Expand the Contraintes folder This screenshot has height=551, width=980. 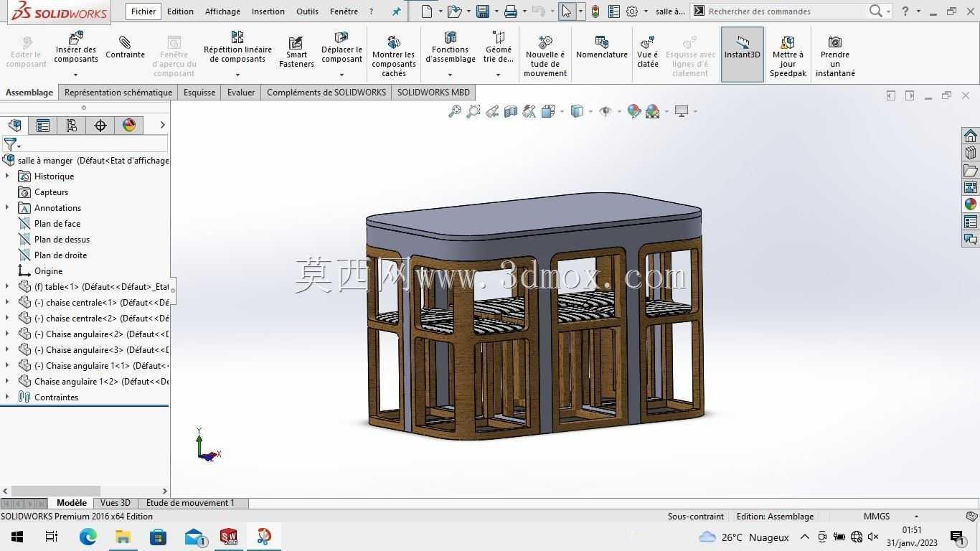pyautogui.click(x=7, y=397)
